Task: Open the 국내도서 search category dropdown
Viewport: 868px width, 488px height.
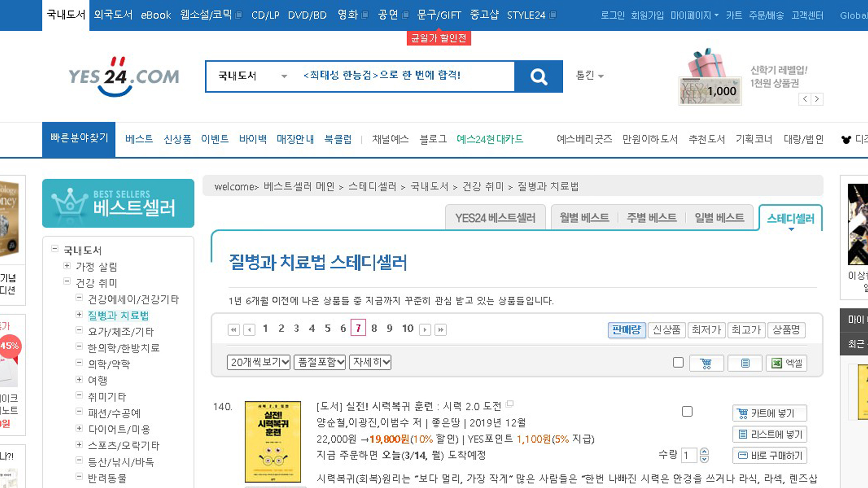Action: 253,76
